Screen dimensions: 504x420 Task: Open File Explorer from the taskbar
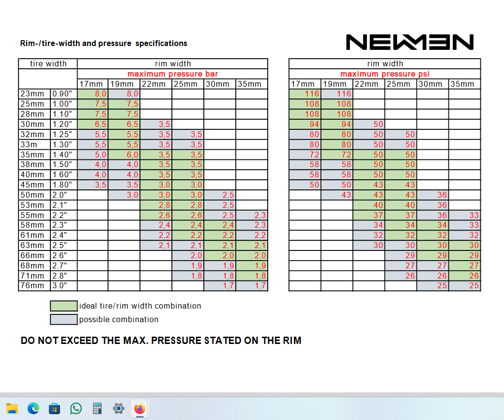click(12, 408)
